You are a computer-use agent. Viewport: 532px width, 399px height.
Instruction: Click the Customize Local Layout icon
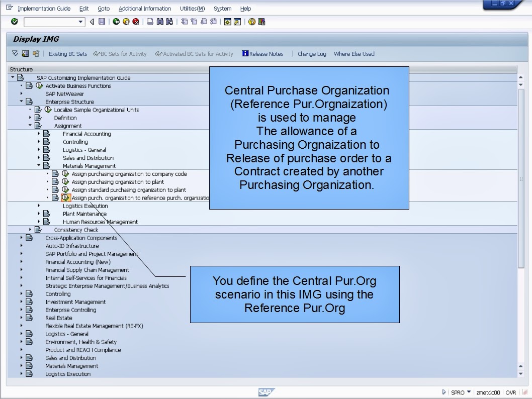[x=261, y=22]
